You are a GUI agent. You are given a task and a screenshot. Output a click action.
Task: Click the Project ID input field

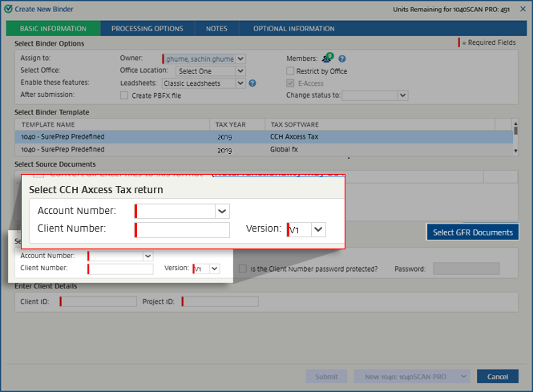[220, 301]
